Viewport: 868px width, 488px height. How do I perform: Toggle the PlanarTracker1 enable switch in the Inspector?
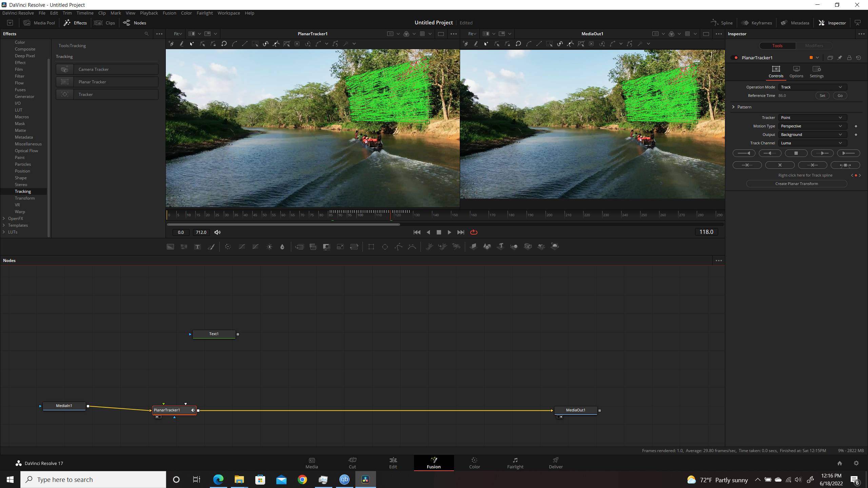click(735, 58)
